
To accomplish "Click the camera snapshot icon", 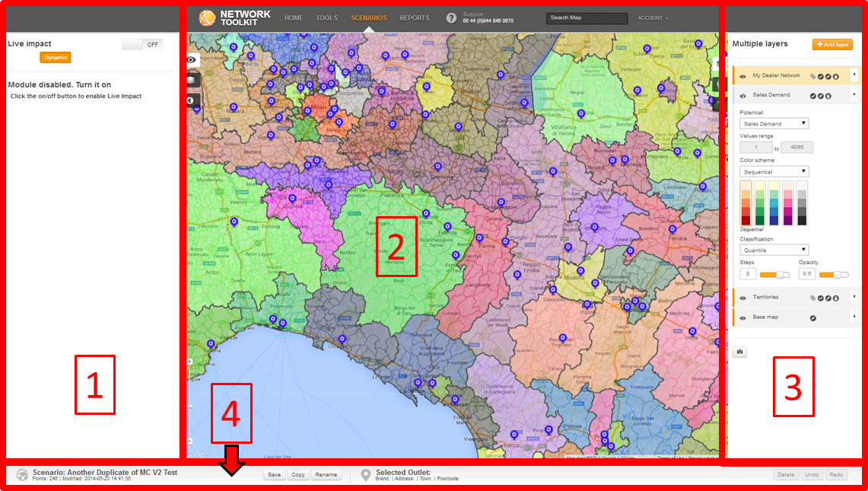I will 740,352.
